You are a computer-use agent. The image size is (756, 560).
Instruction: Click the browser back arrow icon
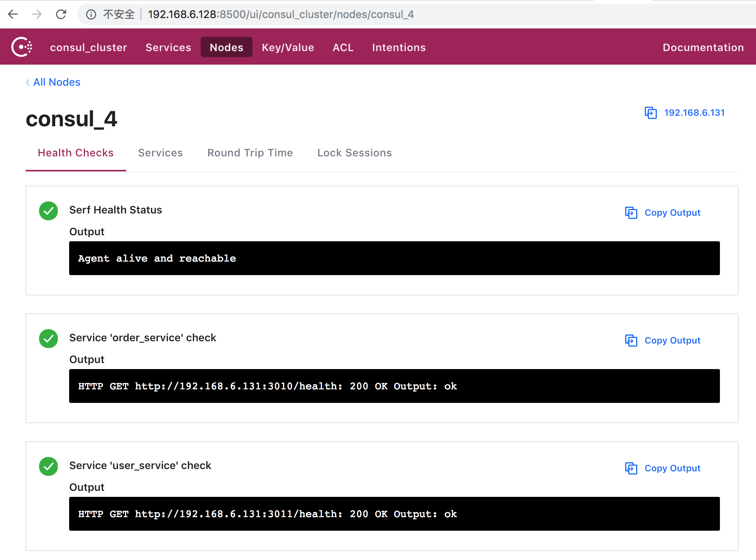click(x=13, y=14)
